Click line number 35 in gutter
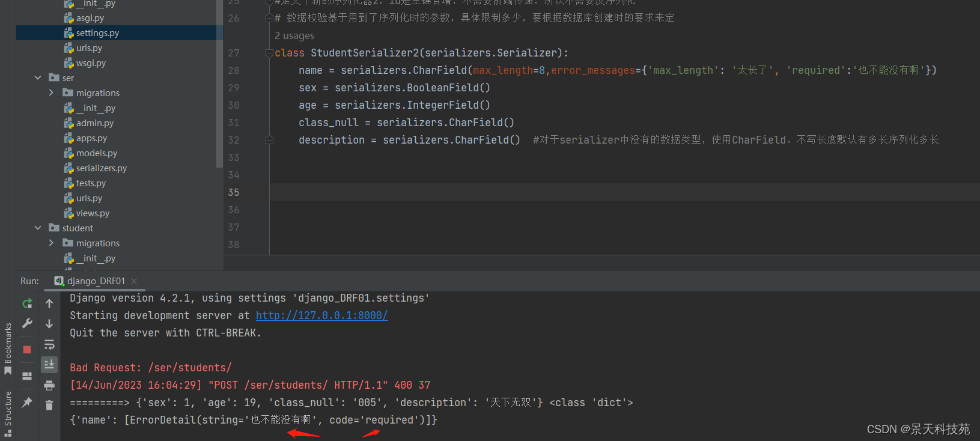The width and height of the screenshot is (980, 441). pos(234,192)
